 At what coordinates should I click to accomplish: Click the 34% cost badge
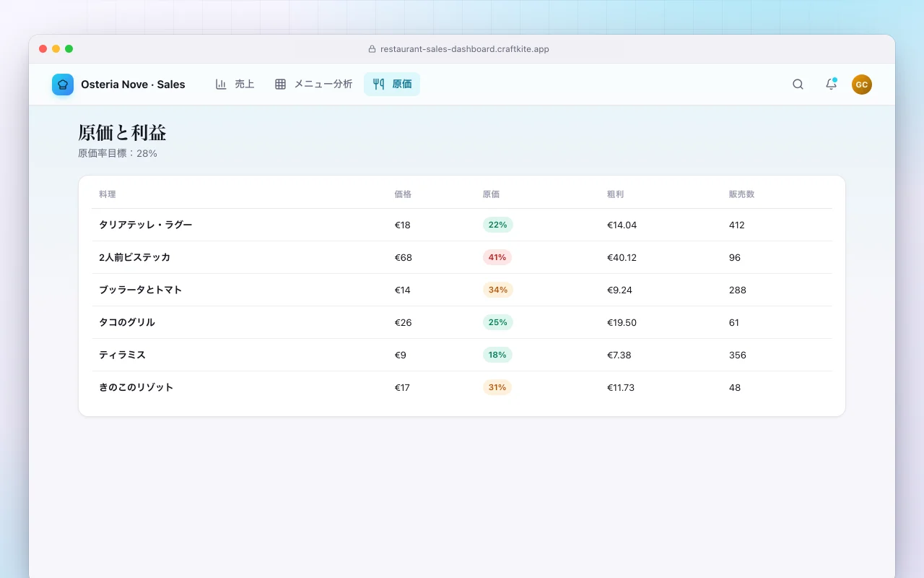pyautogui.click(x=497, y=290)
